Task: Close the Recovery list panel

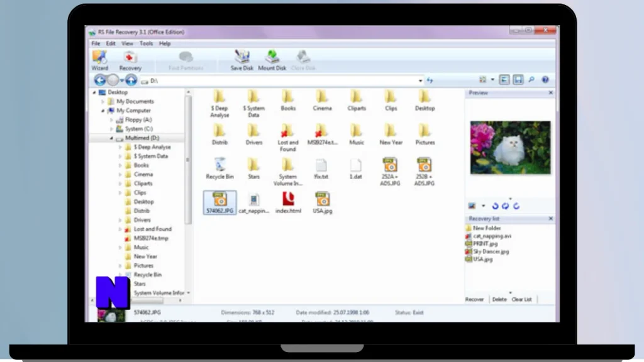Action: (x=551, y=218)
